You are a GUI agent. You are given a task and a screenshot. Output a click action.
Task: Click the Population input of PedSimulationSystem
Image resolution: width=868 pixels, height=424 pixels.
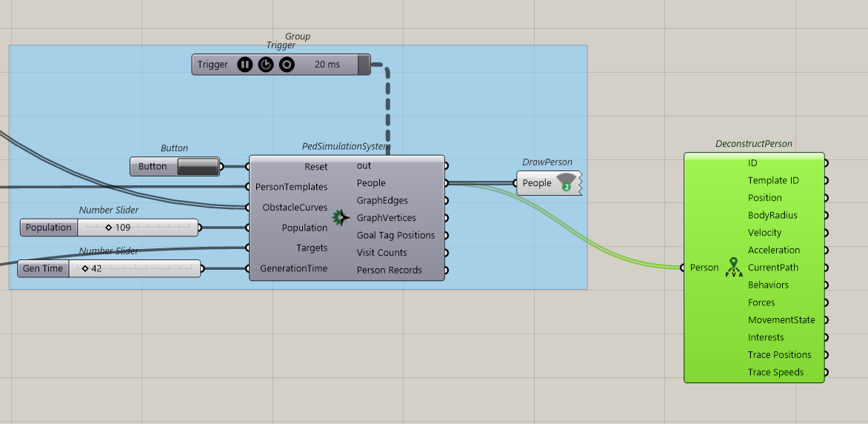point(304,228)
